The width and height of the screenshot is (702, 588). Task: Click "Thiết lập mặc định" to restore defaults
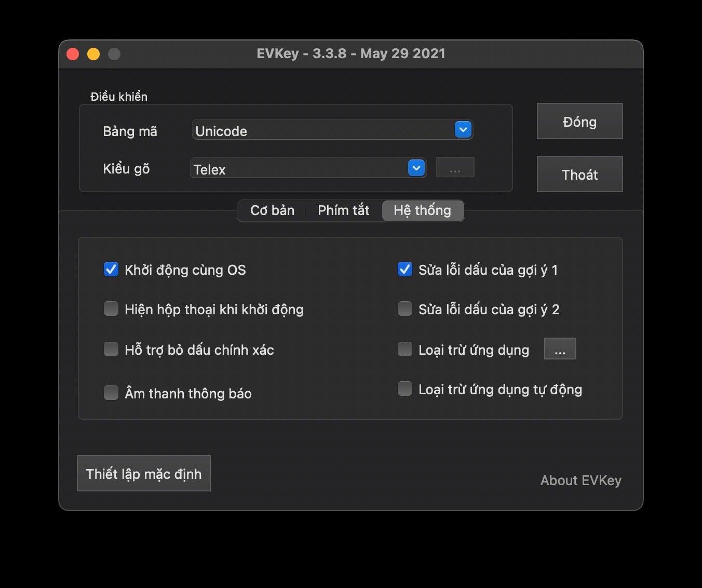click(x=143, y=473)
